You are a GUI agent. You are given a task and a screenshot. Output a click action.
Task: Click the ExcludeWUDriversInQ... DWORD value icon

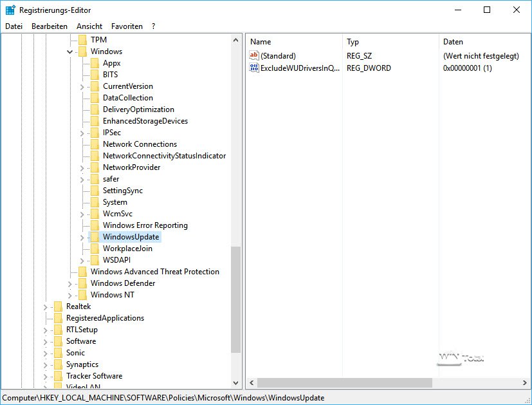tap(254, 68)
